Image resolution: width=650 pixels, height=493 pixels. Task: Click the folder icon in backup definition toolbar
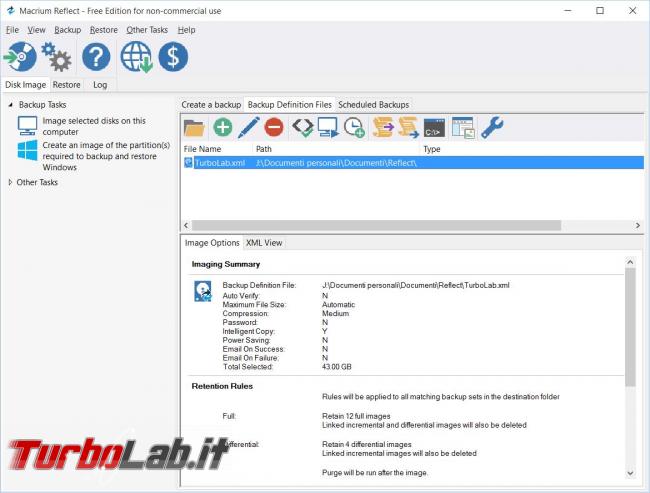click(x=194, y=127)
